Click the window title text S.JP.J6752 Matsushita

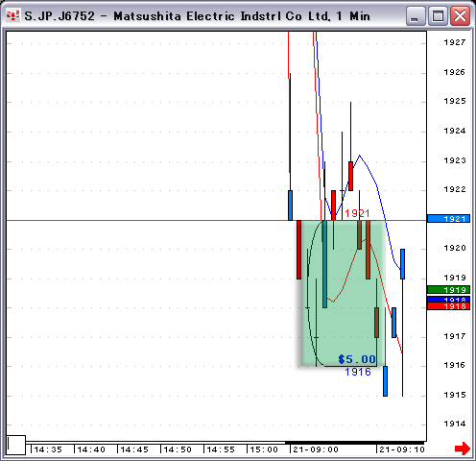coord(198,16)
